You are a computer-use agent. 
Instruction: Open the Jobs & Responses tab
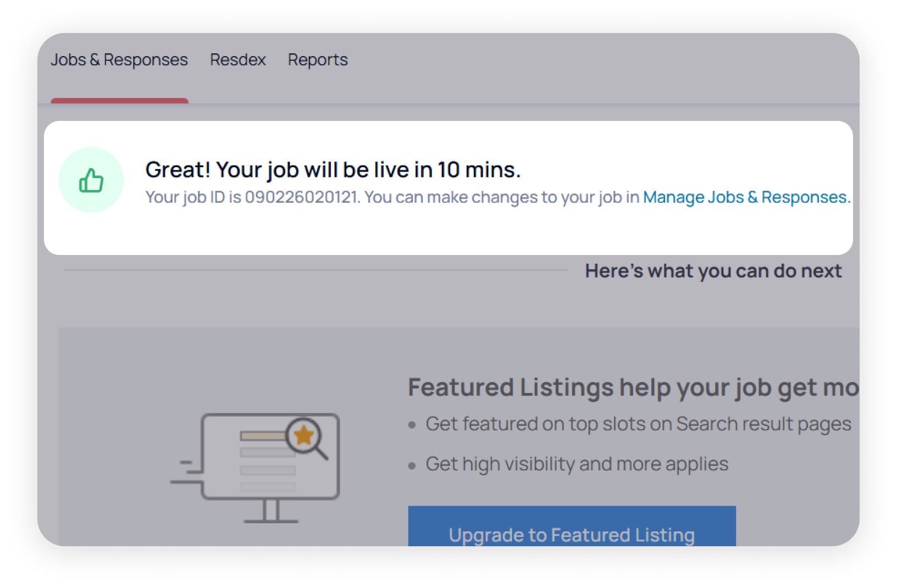119,59
